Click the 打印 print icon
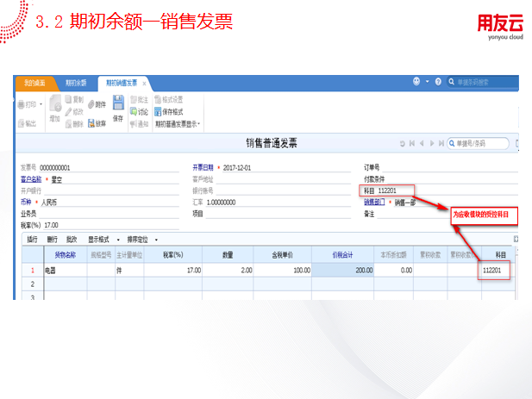532x399 pixels. click(x=22, y=104)
